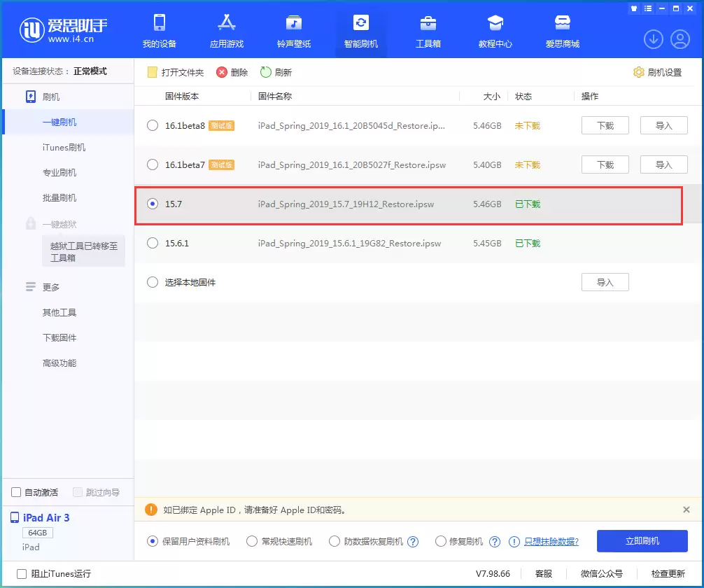Image resolution: width=704 pixels, height=588 pixels.
Task: Choose 防数据恢复刷机 flash mode
Action: pos(335,541)
